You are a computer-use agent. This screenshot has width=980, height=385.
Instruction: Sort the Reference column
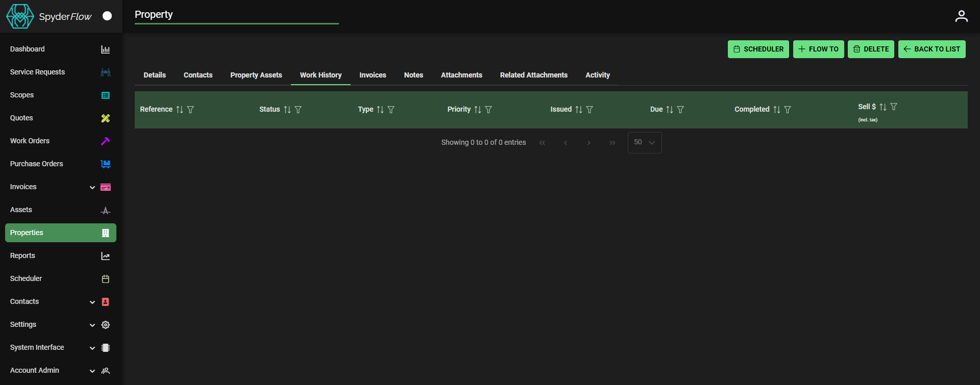[x=180, y=110]
